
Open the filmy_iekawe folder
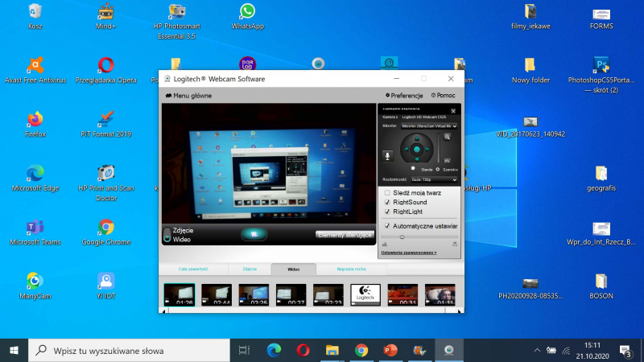click(x=530, y=16)
